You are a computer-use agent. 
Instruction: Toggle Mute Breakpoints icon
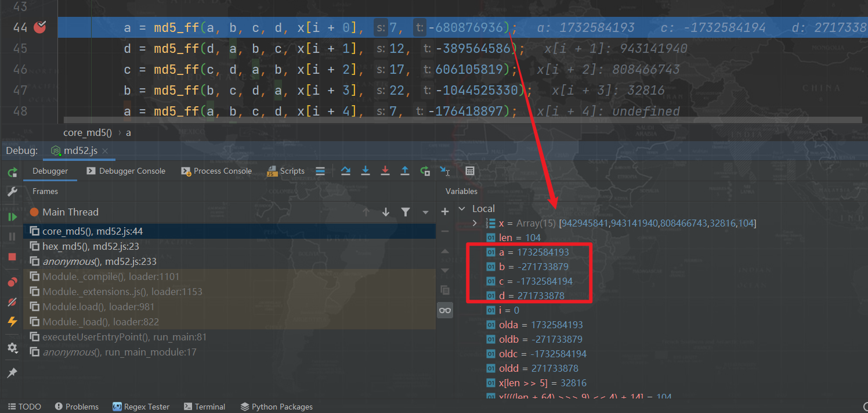pyautogui.click(x=12, y=302)
